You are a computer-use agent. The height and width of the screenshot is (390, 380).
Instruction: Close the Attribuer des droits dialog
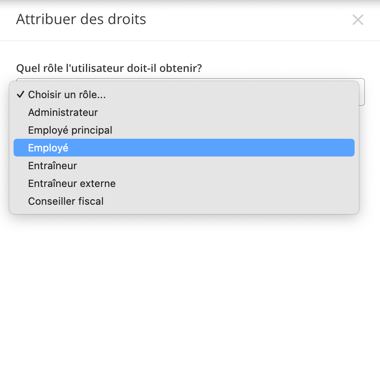pos(358,20)
